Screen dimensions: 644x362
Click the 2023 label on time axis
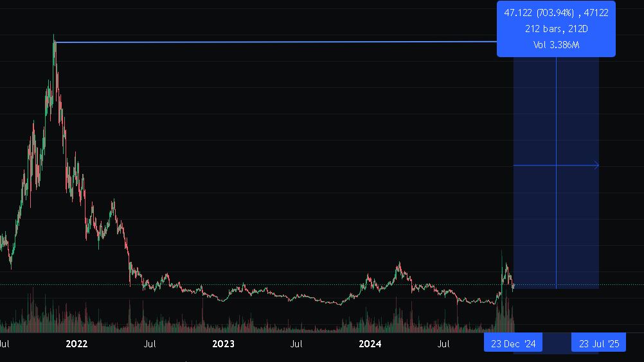pos(223,343)
